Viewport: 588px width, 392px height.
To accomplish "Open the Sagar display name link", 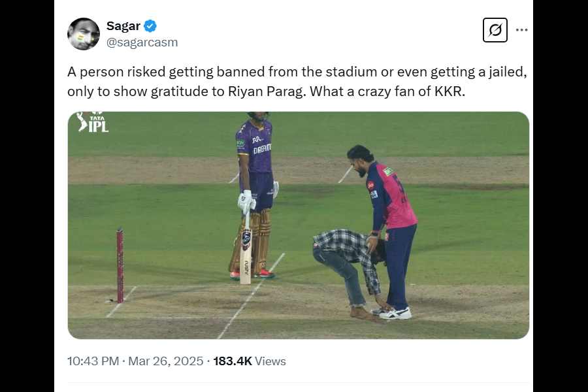I will pos(123,26).
